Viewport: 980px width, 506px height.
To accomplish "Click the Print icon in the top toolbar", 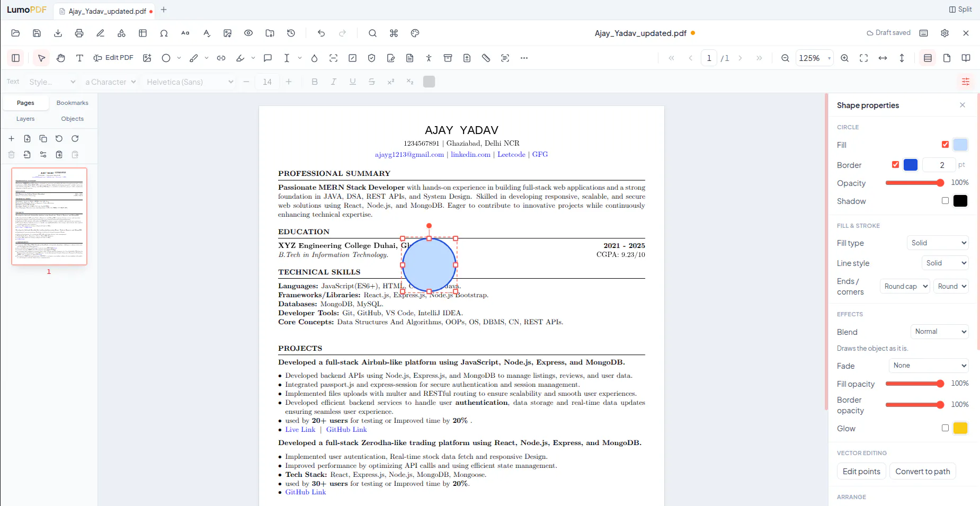I will point(79,33).
